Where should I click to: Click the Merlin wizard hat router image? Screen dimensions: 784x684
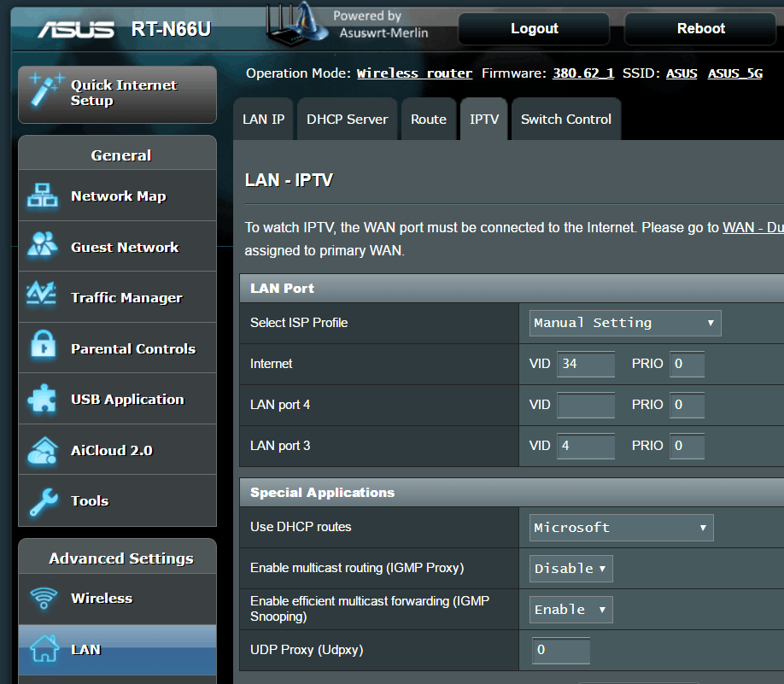[x=297, y=24]
